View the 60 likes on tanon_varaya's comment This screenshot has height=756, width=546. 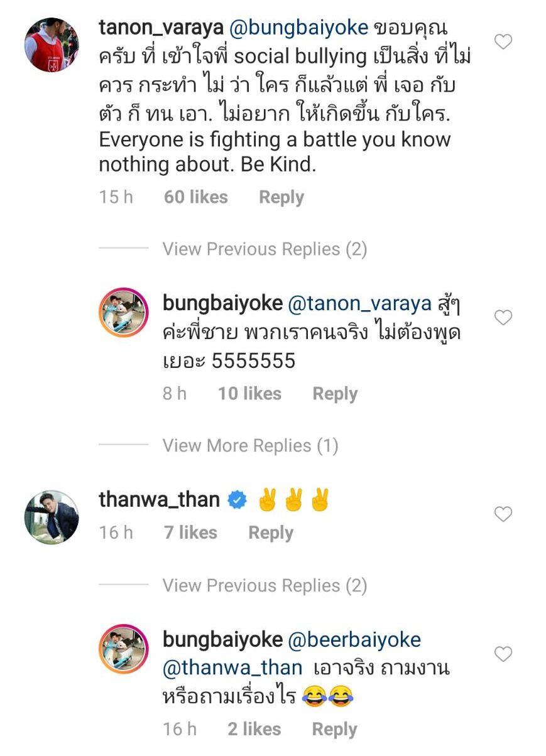click(195, 197)
